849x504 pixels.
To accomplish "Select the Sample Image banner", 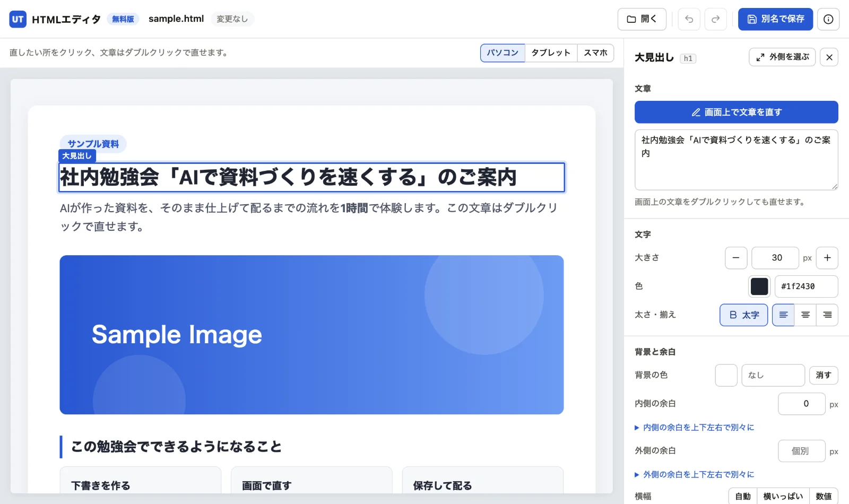I will click(311, 335).
